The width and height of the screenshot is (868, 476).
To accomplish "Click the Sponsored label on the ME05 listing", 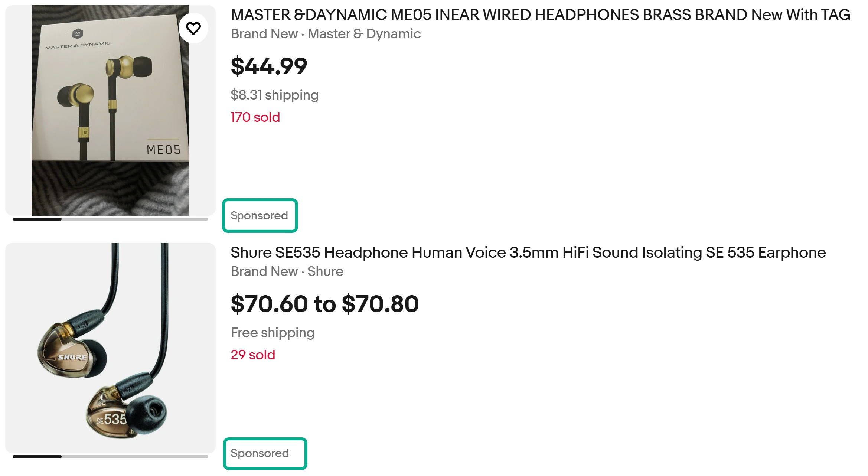I will [x=260, y=215].
